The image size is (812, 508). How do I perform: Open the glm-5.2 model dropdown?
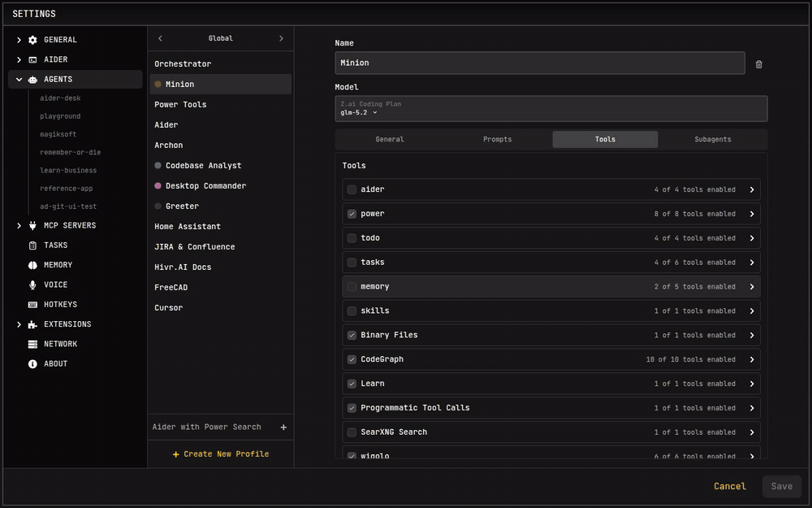tap(359, 112)
